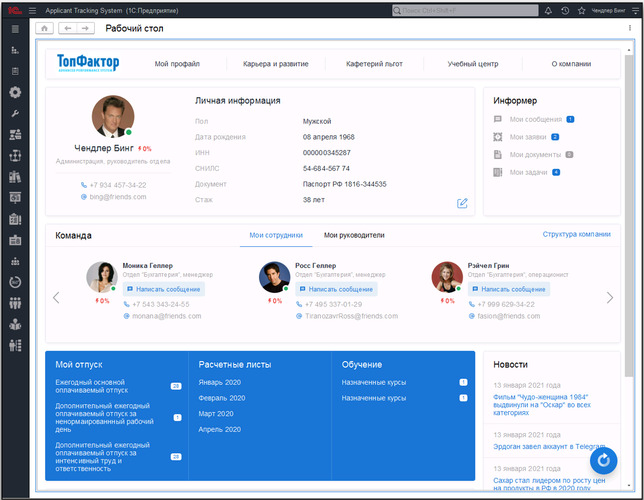Image resolution: width=644 pixels, height=500 pixels.
Task: Open Учебный центр menu item
Action: [x=473, y=64]
